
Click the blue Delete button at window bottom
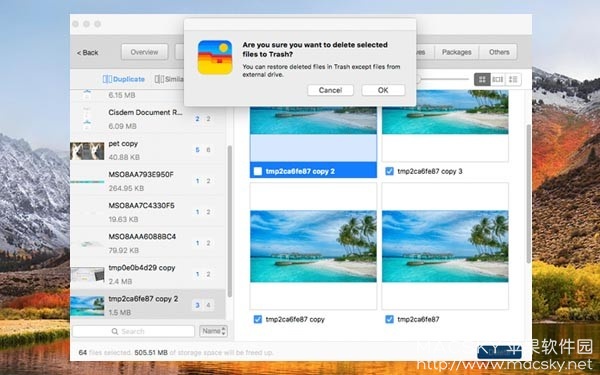499,352
